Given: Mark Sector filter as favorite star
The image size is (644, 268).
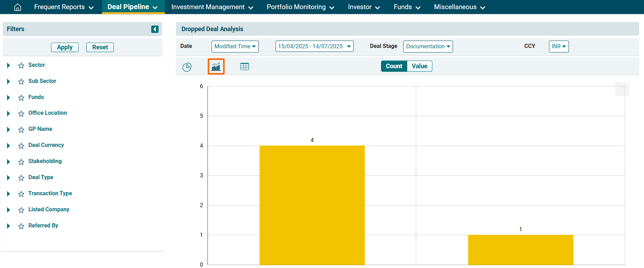Looking at the screenshot, I should click(21, 65).
